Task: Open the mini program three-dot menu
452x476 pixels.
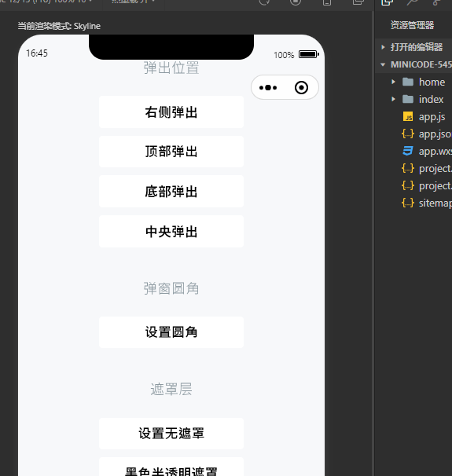Action: click(268, 88)
